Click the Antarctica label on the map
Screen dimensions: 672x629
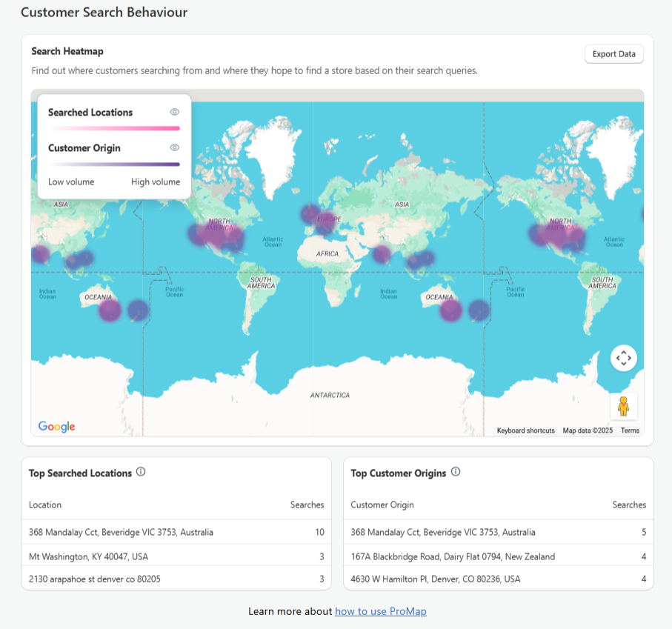[330, 395]
